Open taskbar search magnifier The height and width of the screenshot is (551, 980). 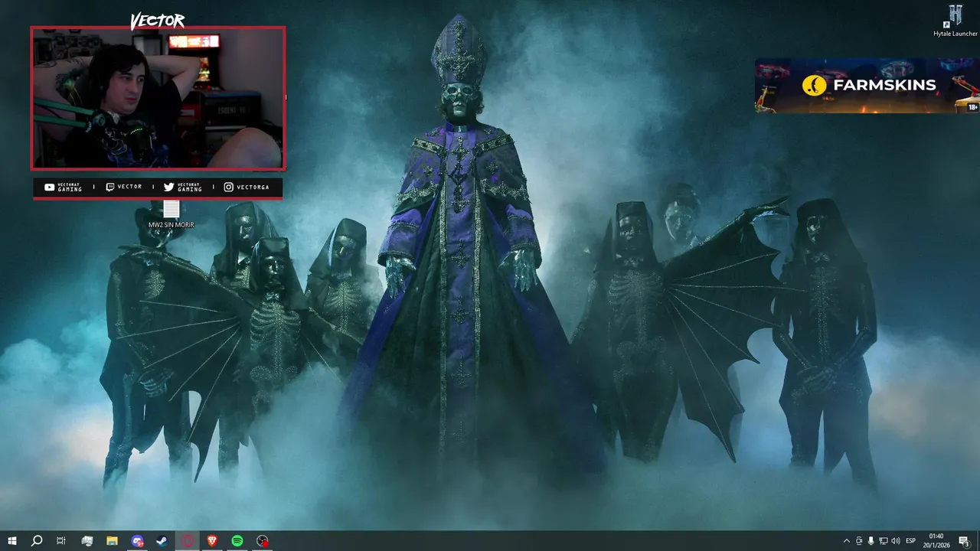(36, 541)
